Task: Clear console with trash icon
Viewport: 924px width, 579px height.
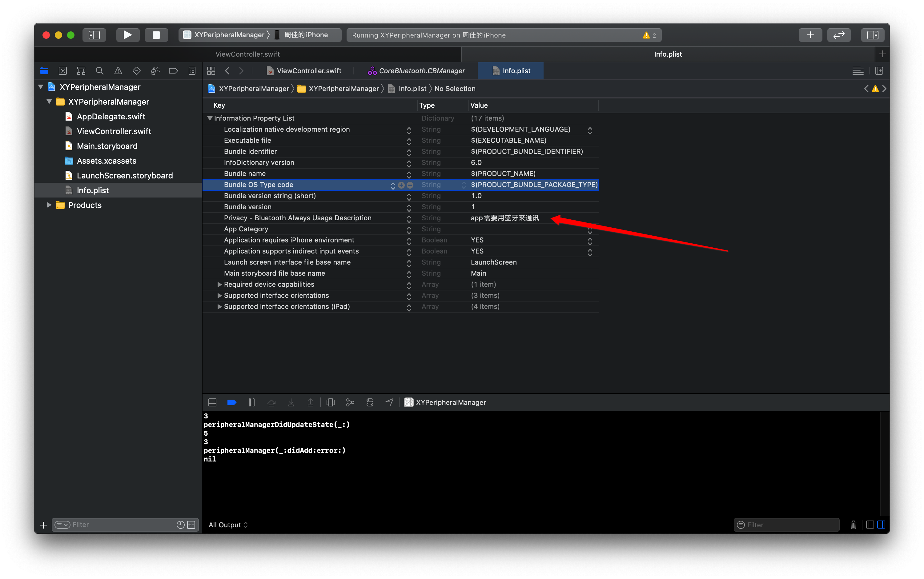Action: point(853,525)
